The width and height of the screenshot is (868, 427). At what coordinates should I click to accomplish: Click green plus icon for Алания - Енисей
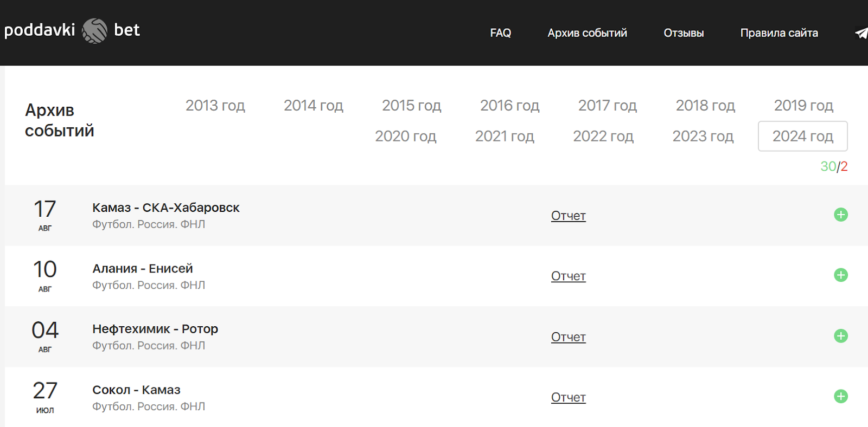[x=840, y=275]
